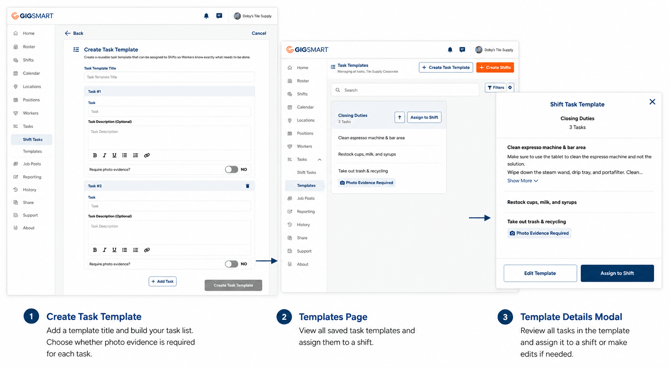Click Cancel in the Create Task Template window
Viewport: 670px width, 368px height.
(259, 33)
